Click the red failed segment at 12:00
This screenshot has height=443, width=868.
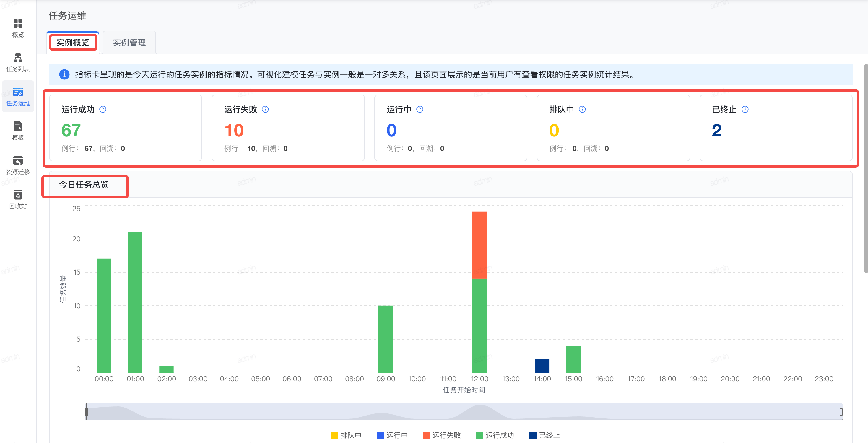pyautogui.click(x=479, y=245)
